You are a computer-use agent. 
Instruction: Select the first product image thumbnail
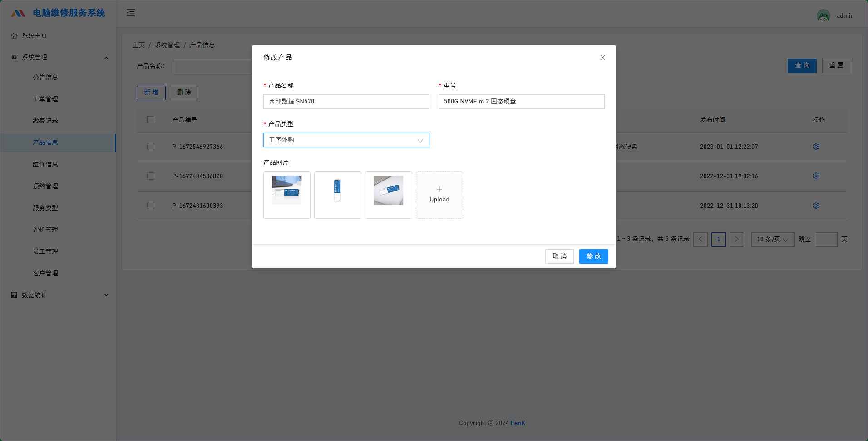tap(287, 195)
